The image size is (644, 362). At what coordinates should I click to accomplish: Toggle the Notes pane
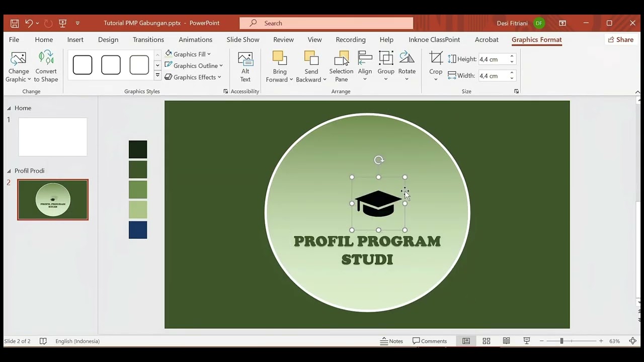click(x=391, y=341)
